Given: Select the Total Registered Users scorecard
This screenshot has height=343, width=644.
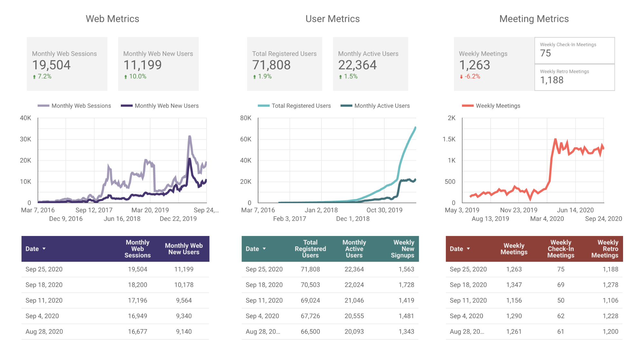Looking at the screenshot, I should click(284, 64).
